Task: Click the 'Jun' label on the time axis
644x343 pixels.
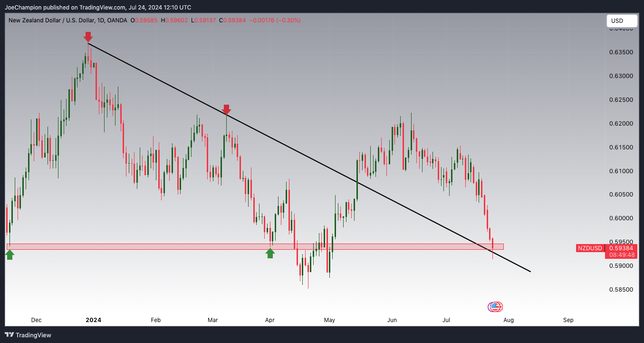Action: click(392, 320)
